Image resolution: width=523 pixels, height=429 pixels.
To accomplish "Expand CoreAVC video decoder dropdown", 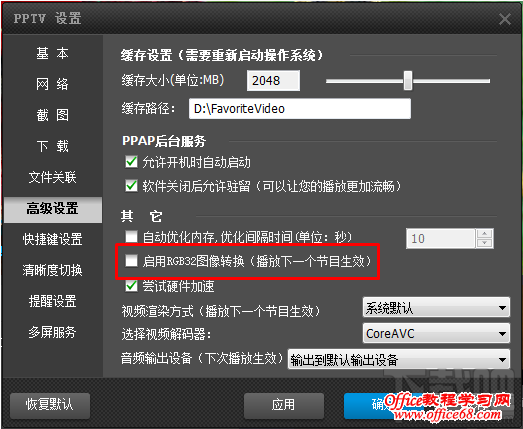I will [436, 333].
